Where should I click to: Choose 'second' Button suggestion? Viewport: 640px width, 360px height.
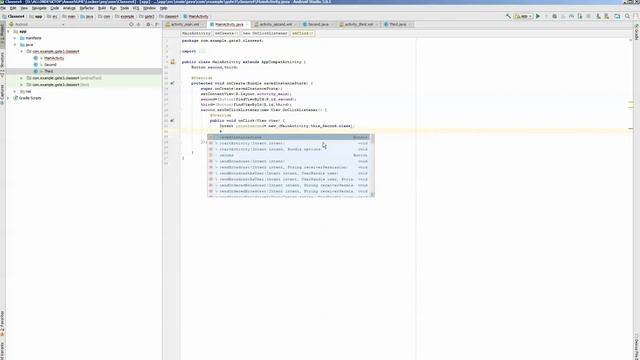[x=288, y=155]
